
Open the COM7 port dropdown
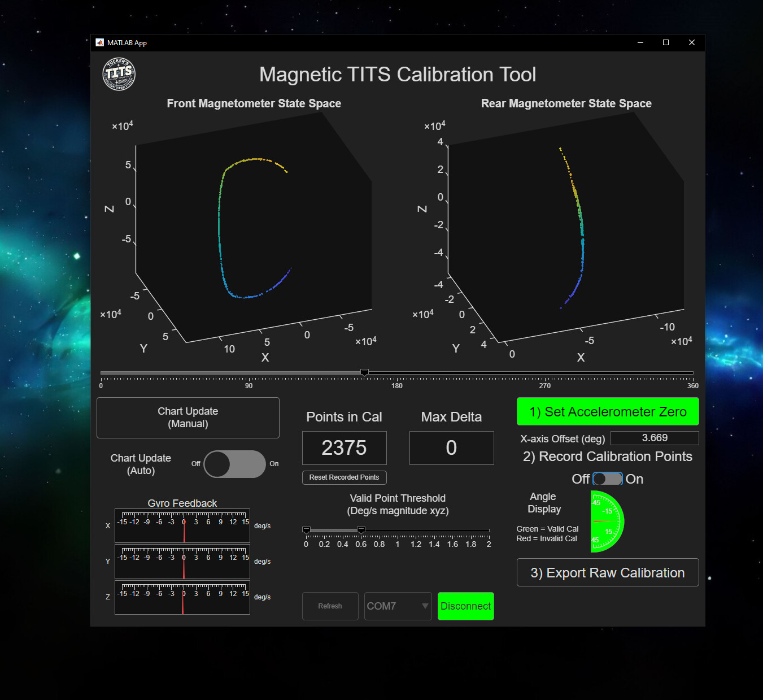coord(398,606)
